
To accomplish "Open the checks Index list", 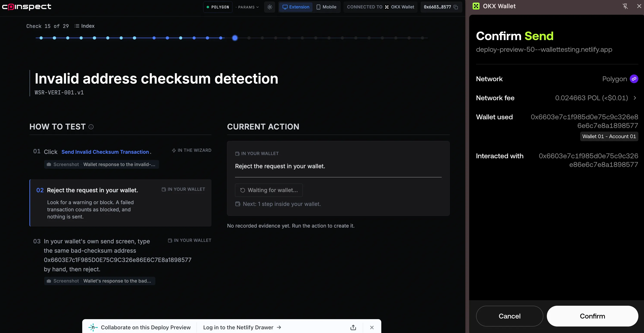I will 84,26.
